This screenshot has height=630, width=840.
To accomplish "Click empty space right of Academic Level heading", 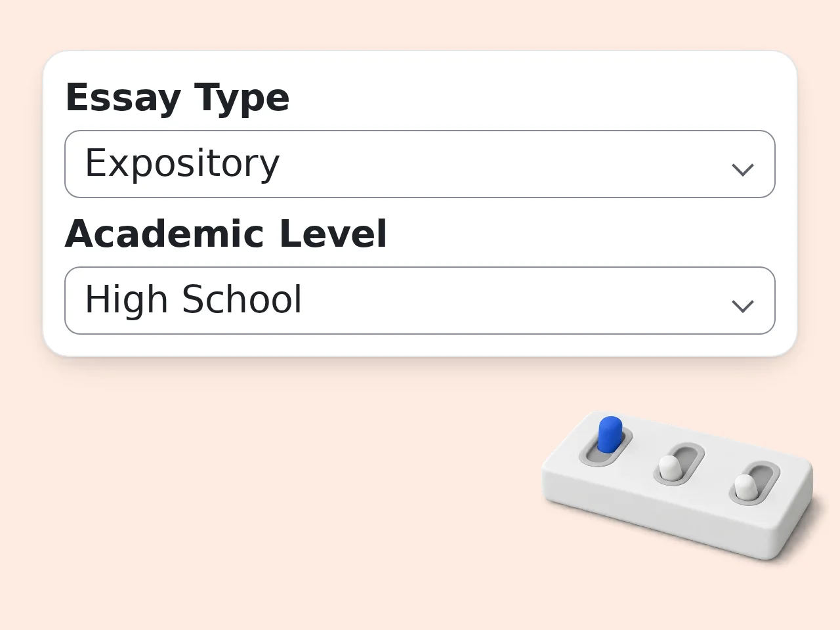I will click(x=581, y=234).
